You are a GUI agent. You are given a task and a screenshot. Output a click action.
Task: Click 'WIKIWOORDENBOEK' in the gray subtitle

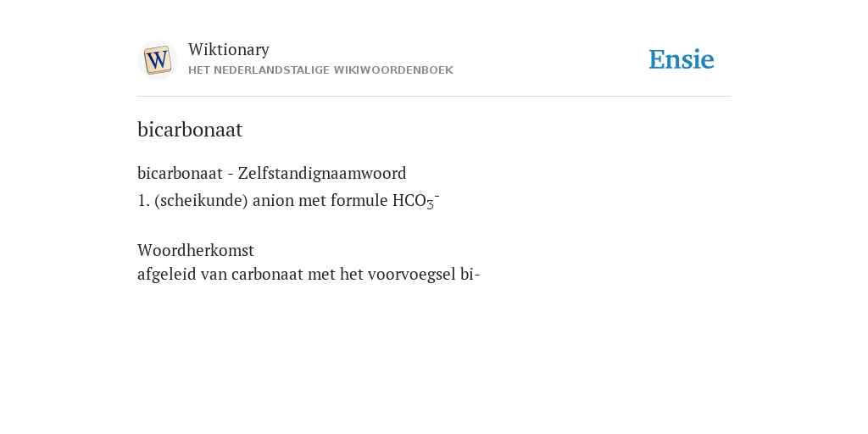coord(393,70)
